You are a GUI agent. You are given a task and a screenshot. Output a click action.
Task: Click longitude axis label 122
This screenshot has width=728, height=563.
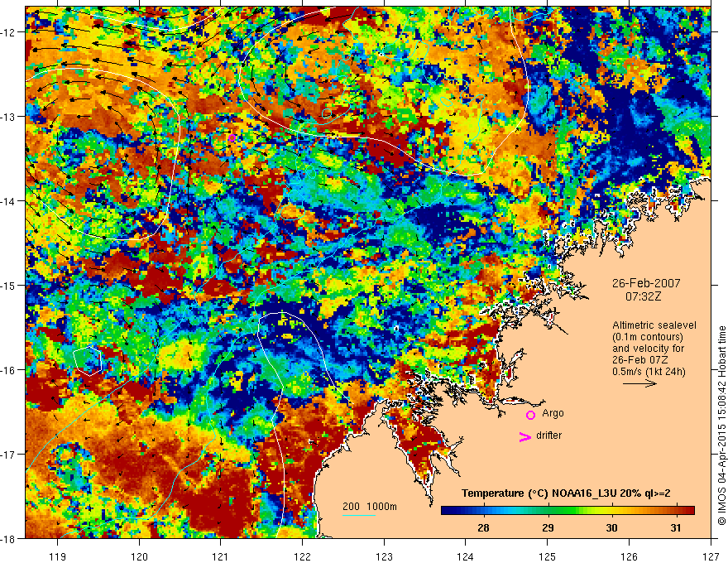302,556
